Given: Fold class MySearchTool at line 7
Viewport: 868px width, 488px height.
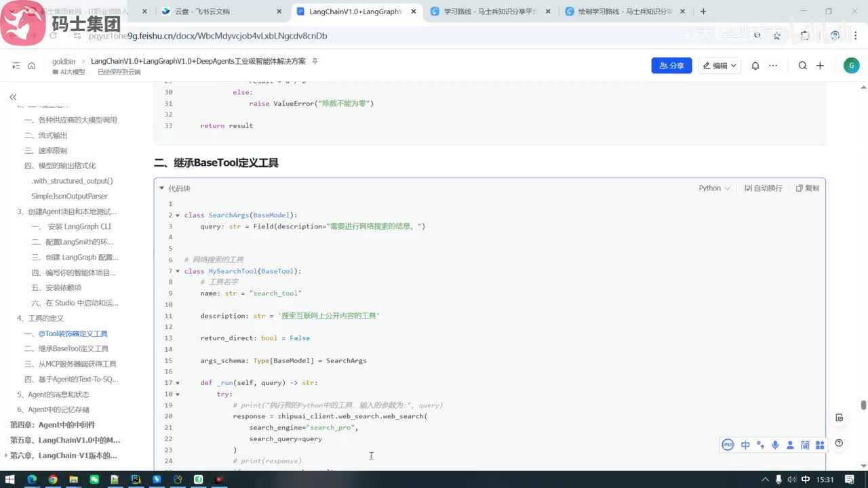Looking at the screenshot, I should point(178,271).
